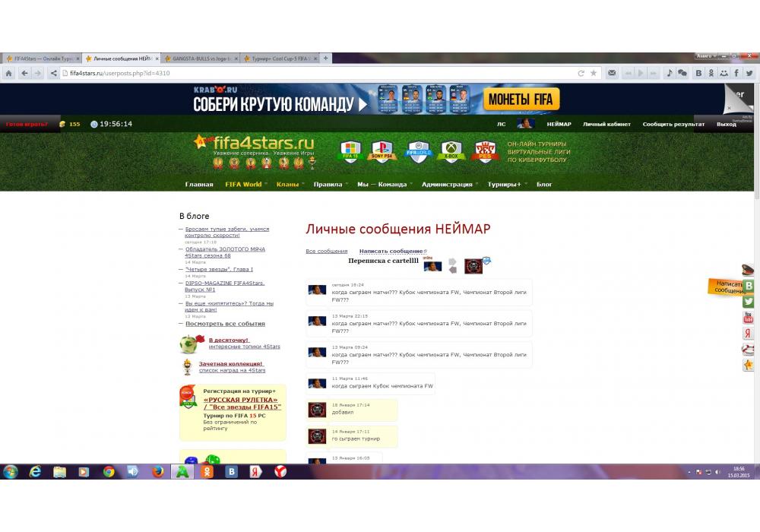This screenshot has width=760, height=532.
Task: Select the Sony PS4 shield icon
Action: [x=382, y=150]
